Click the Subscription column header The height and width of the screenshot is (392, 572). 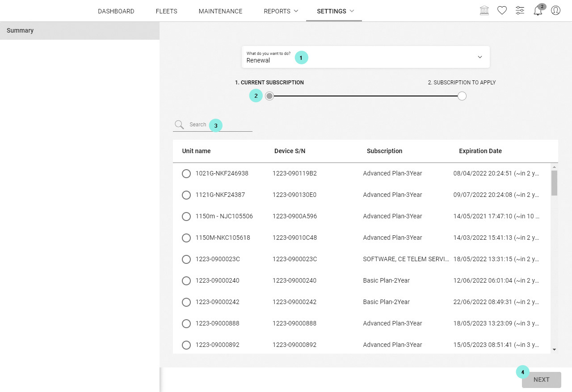384,151
